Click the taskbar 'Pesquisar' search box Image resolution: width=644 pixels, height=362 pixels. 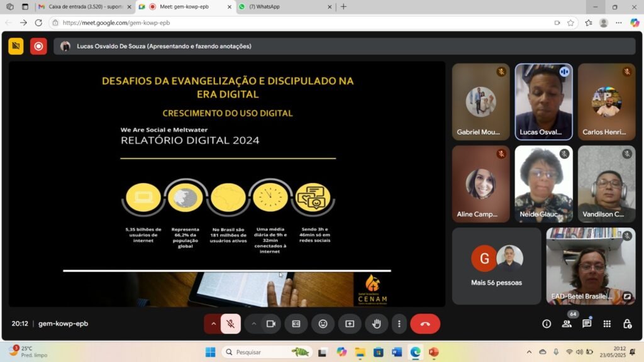pos(266,352)
